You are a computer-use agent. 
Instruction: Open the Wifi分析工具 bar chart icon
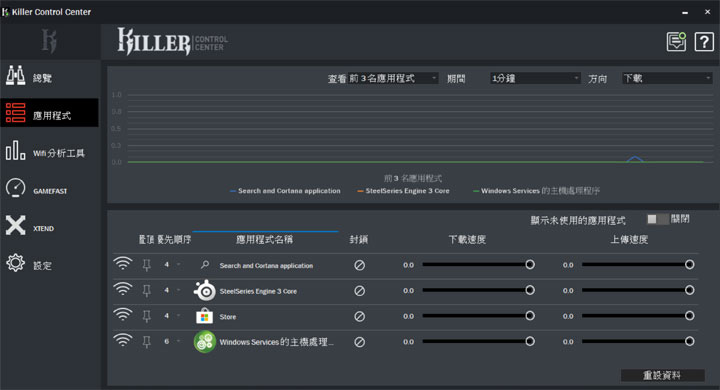coord(15,150)
